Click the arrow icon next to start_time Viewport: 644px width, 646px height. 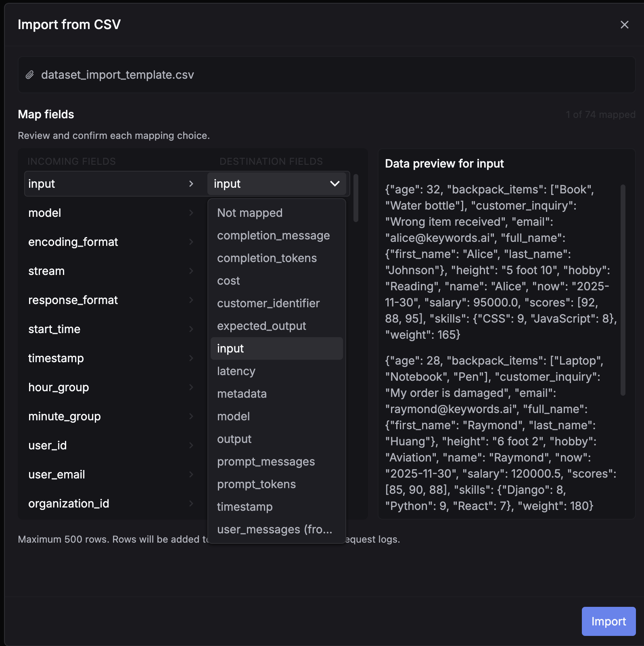(x=191, y=329)
